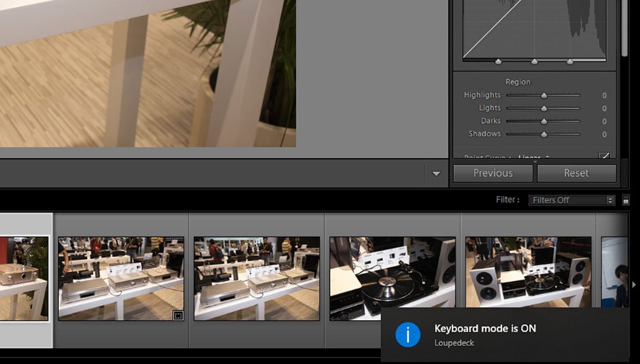Click the right tone curve split handle
The image size is (640, 364).
[570, 62]
